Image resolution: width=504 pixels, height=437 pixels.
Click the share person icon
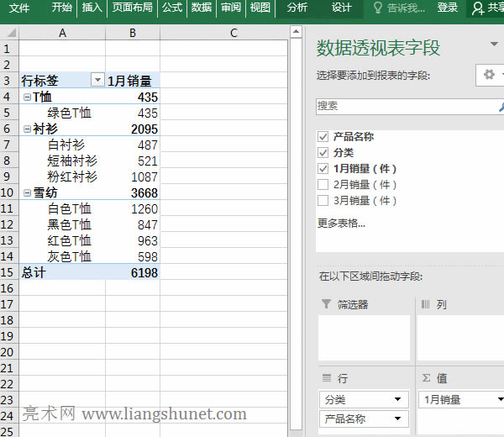click(478, 8)
